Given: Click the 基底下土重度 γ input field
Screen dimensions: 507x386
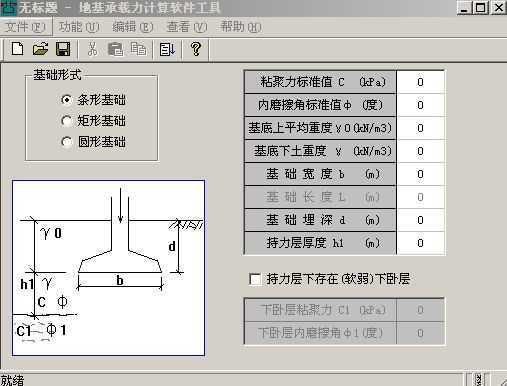Looking at the screenshot, I should (x=420, y=151).
